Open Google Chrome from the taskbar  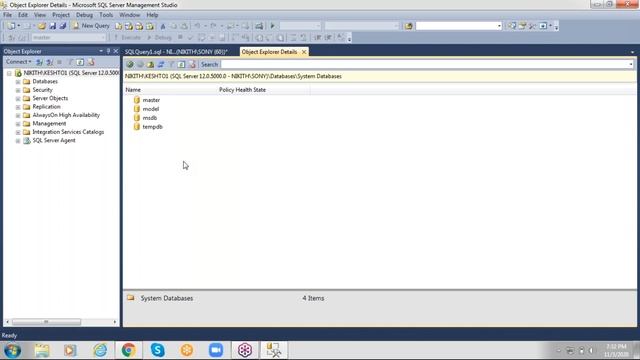pyautogui.click(x=129, y=350)
